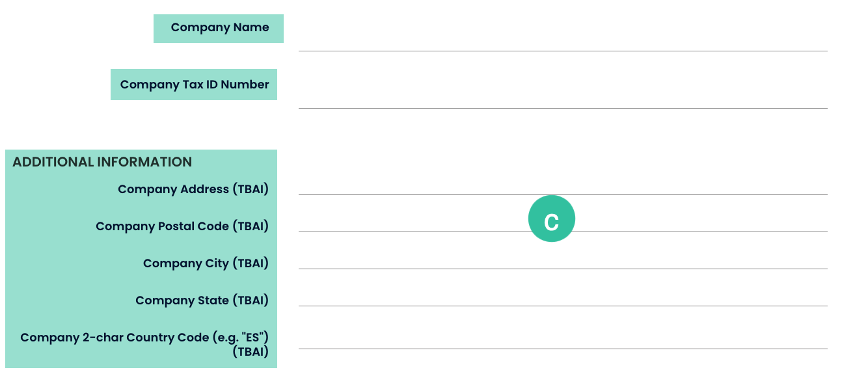This screenshot has width=868, height=385.
Task: Activate the Company City (TBAI) text field
Action: point(563,258)
